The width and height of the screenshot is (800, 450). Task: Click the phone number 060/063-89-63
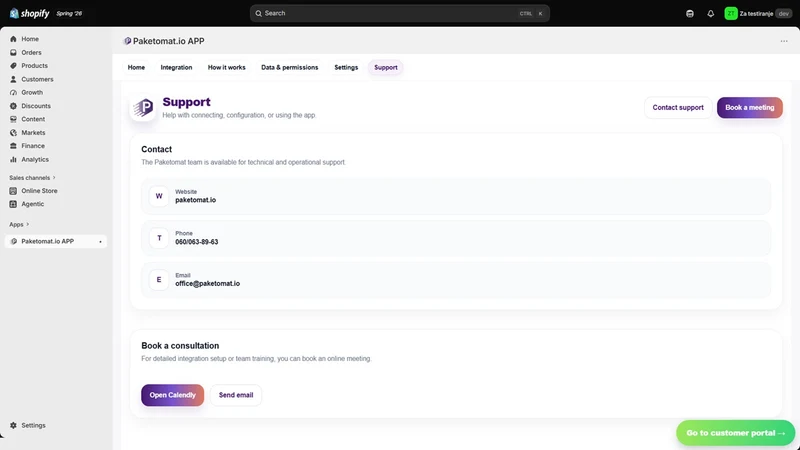coord(196,242)
